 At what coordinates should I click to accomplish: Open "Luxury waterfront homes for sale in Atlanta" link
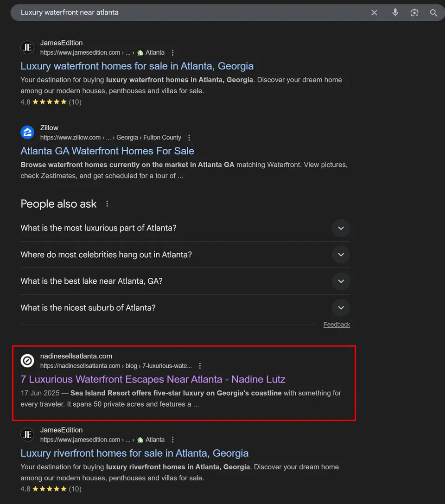[137, 66]
